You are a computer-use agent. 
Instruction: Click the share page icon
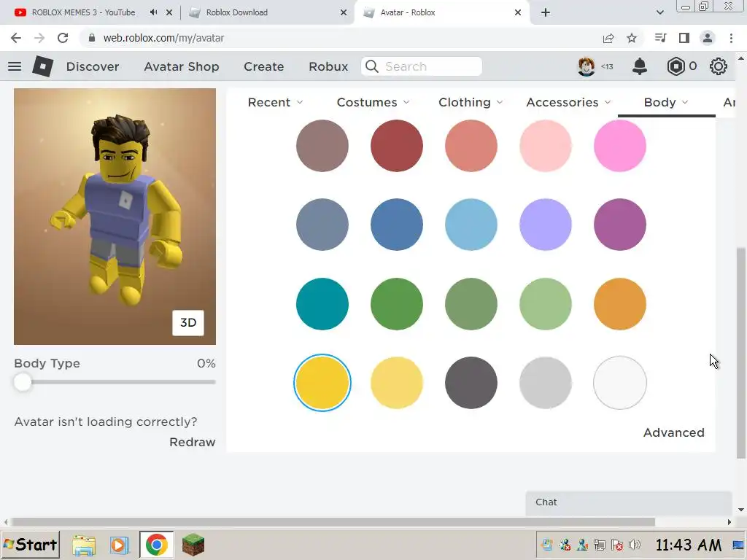608,38
